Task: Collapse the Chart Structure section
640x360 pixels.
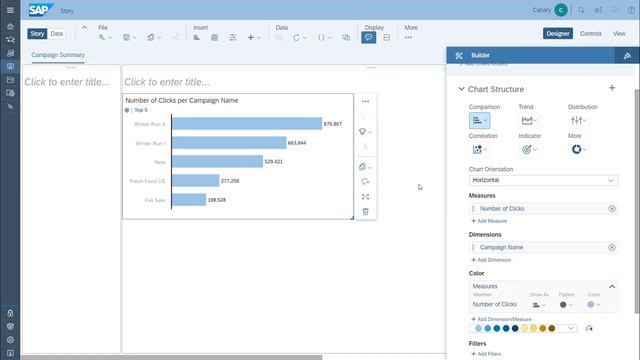Action: pos(461,89)
